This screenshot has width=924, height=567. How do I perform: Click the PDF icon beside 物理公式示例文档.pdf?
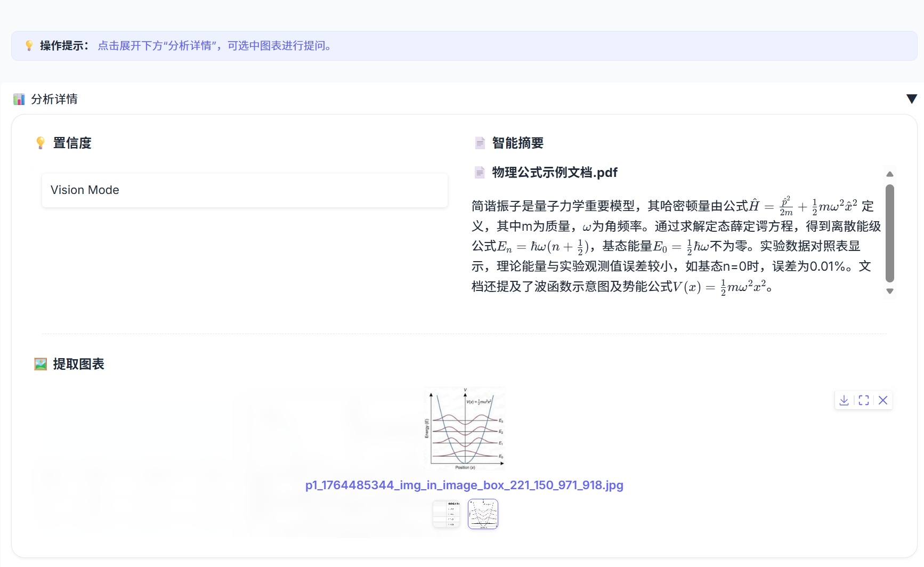coord(479,173)
